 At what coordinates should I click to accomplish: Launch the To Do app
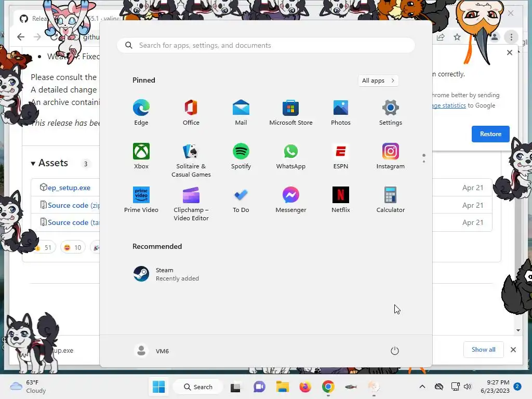pos(241,200)
